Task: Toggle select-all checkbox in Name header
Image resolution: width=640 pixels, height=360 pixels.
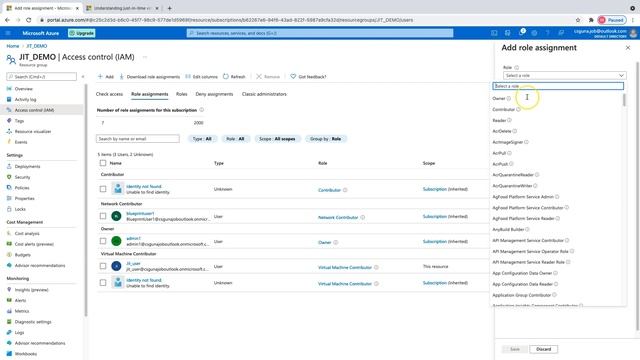Action: [x=103, y=163]
